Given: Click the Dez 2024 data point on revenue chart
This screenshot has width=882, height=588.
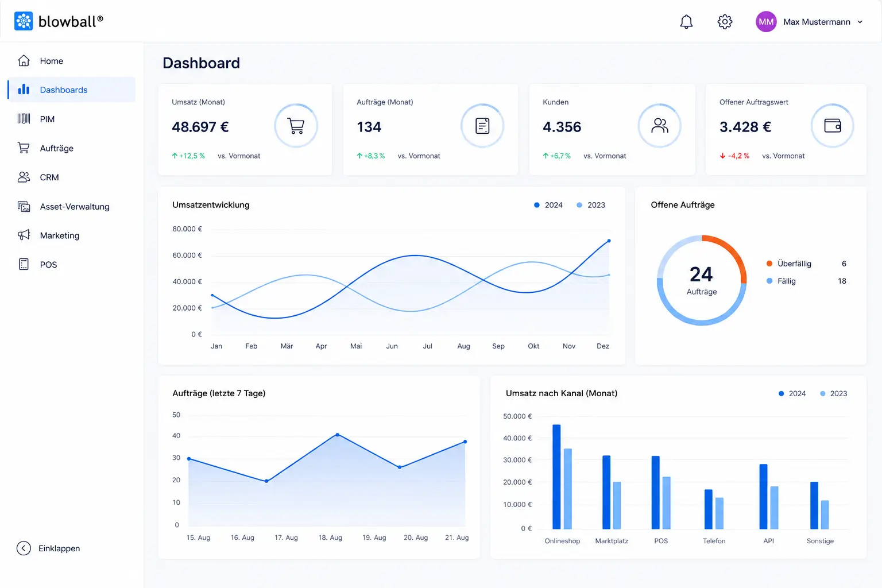Looking at the screenshot, I should (609, 241).
